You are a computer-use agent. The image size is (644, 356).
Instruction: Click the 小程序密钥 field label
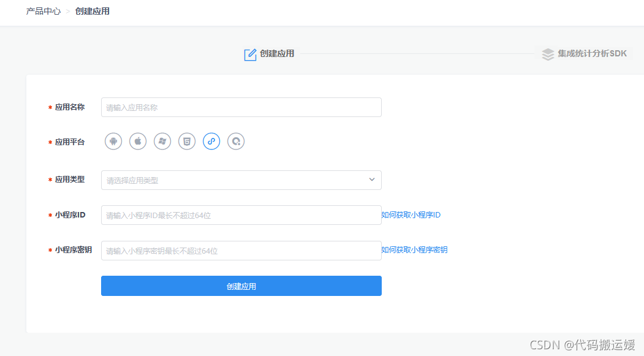point(74,249)
